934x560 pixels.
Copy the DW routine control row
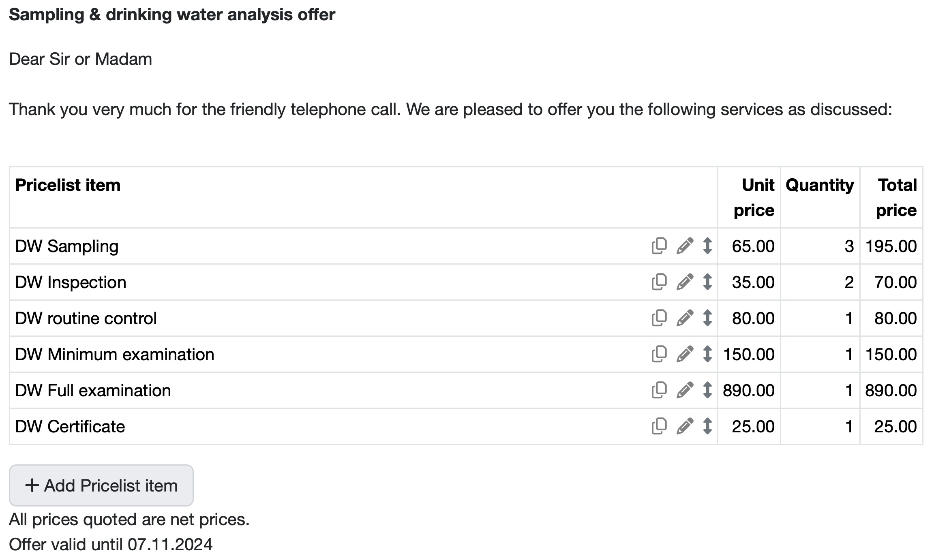point(659,318)
